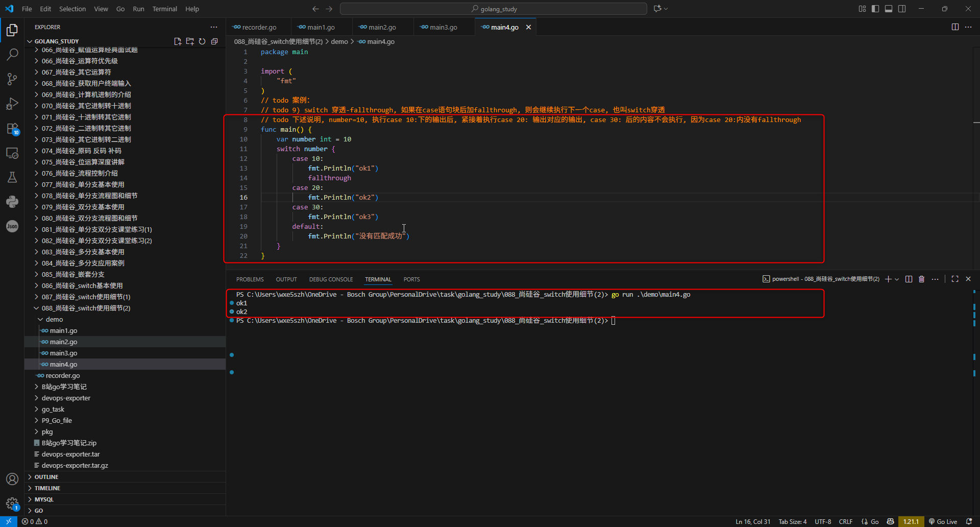Collapse all folders in Explorer
The width and height of the screenshot is (980, 527).
[214, 41]
